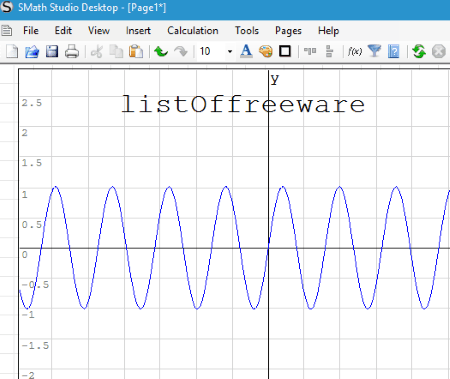The image size is (450, 379).
Task: Save the worksheet using the floppy disk icon
Action: (x=52, y=52)
